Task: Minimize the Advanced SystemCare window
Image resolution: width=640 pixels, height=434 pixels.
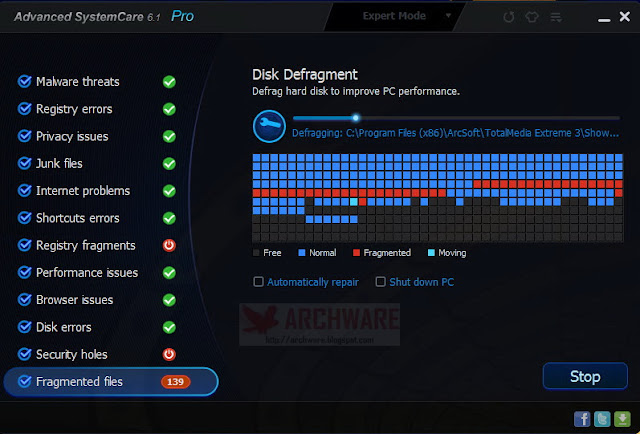Action: [604, 20]
